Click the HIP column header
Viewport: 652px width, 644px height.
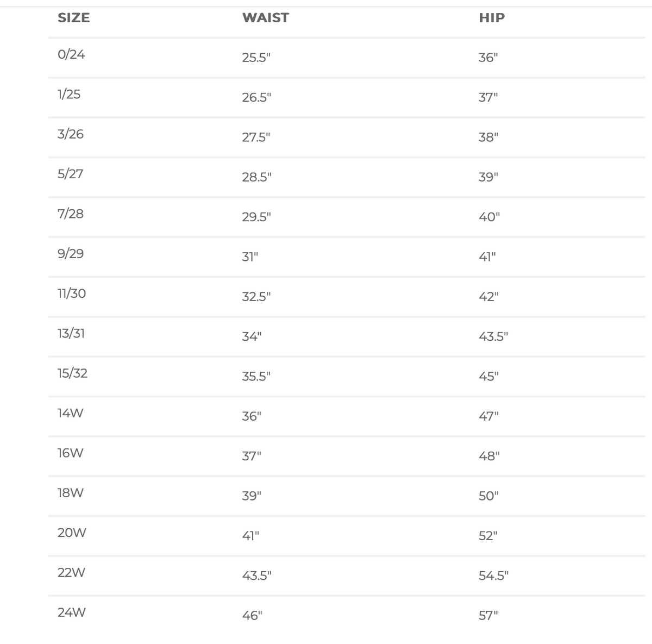point(492,17)
